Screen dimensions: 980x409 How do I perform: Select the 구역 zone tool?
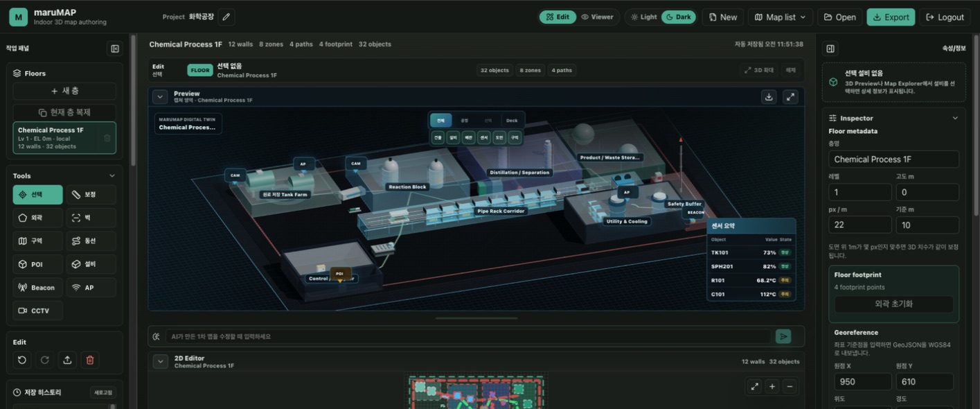(37, 241)
